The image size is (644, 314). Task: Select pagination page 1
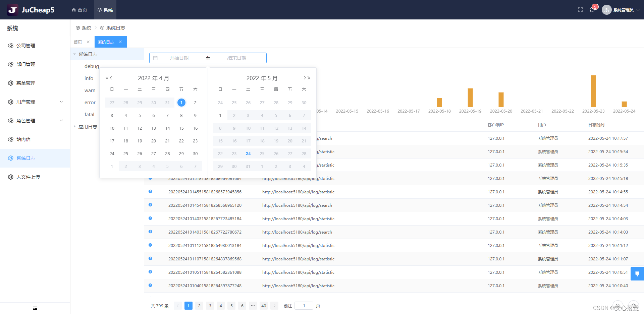189,306
